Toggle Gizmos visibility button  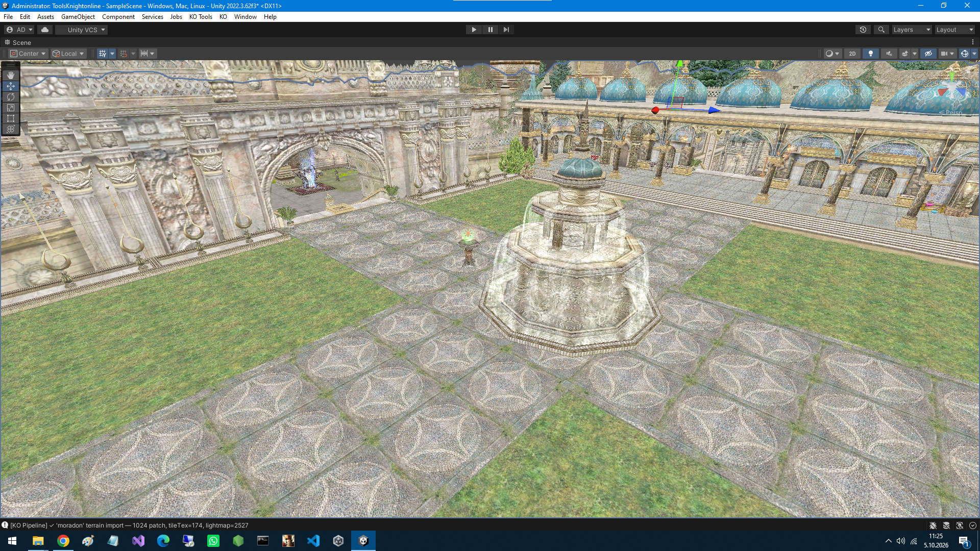click(x=964, y=54)
